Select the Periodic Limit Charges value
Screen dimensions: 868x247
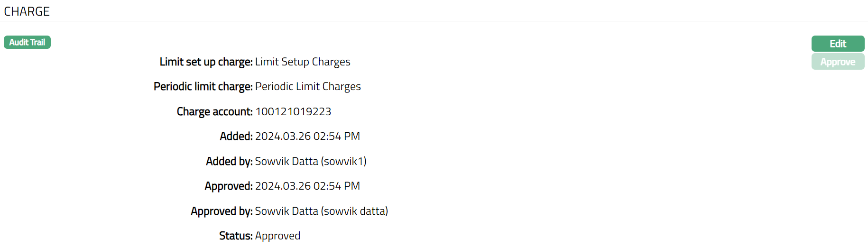[308, 86]
